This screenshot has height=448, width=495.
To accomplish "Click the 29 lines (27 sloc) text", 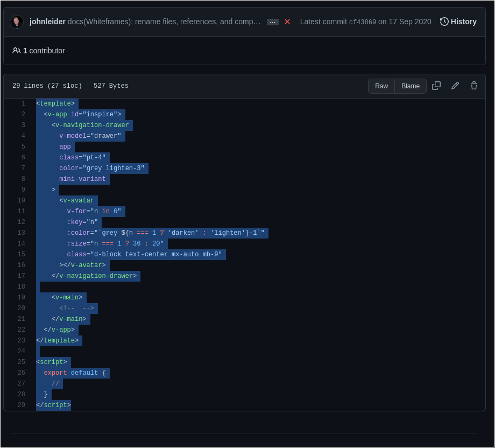I will 47,86.
